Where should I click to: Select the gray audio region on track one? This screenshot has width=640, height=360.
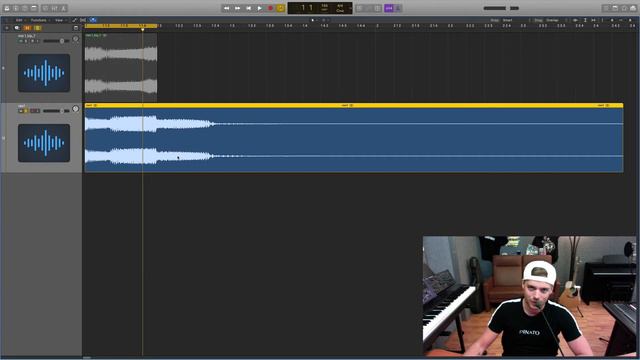click(x=121, y=67)
